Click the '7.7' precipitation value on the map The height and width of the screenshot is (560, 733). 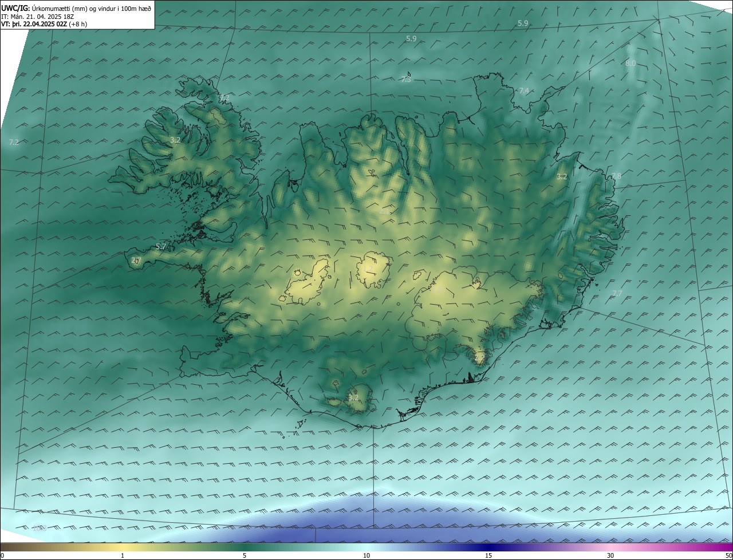click(617, 293)
